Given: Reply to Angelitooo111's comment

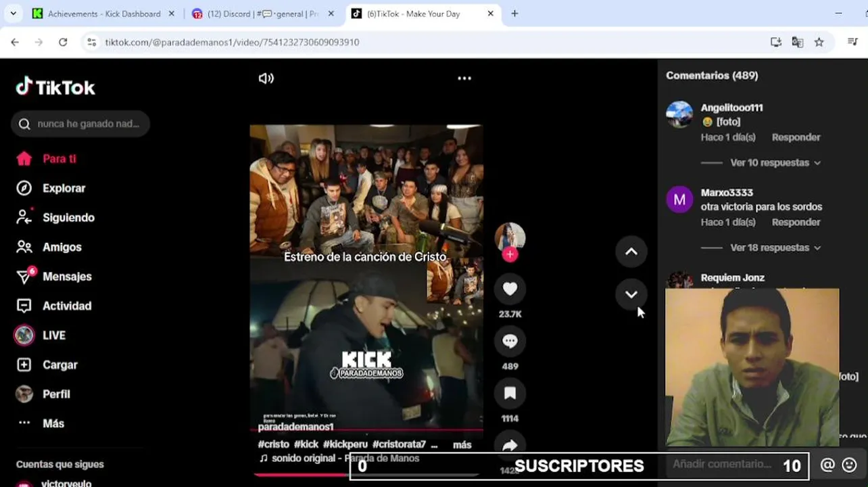Looking at the screenshot, I should pos(796,137).
